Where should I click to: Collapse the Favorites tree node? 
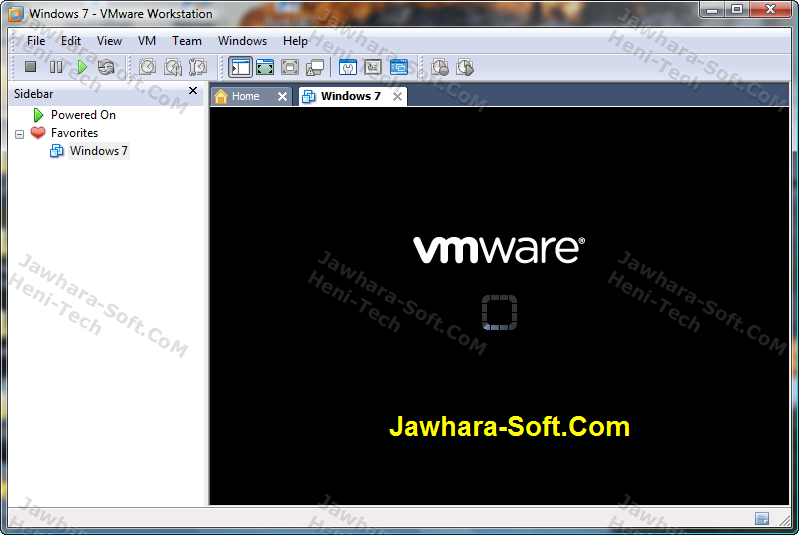[x=19, y=135]
